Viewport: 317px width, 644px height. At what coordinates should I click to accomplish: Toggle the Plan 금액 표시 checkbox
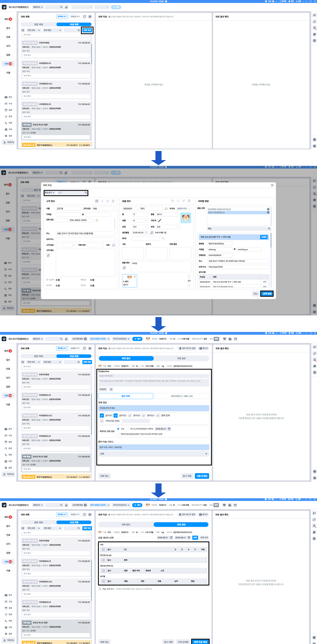pyautogui.click(x=100, y=589)
